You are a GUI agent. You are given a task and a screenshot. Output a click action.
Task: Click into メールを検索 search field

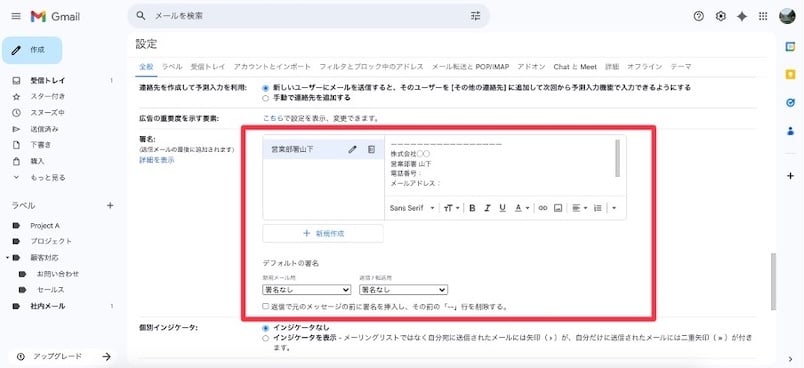point(308,16)
